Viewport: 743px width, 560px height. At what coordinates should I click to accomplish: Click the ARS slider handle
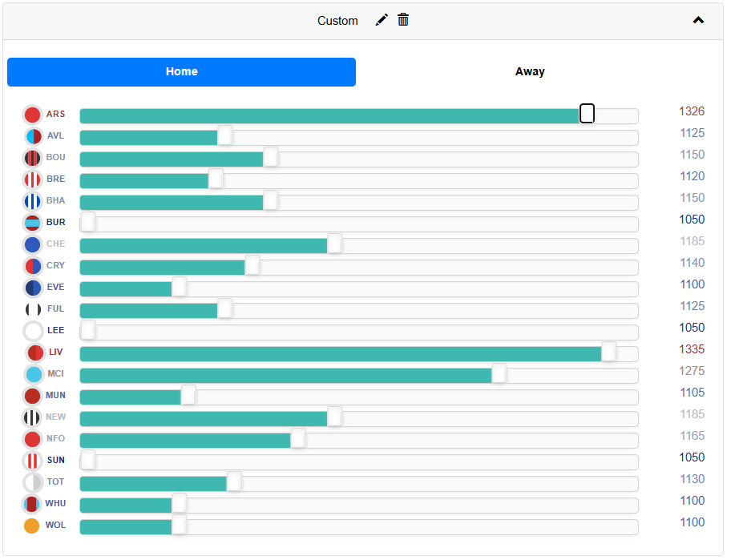pyautogui.click(x=587, y=114)
